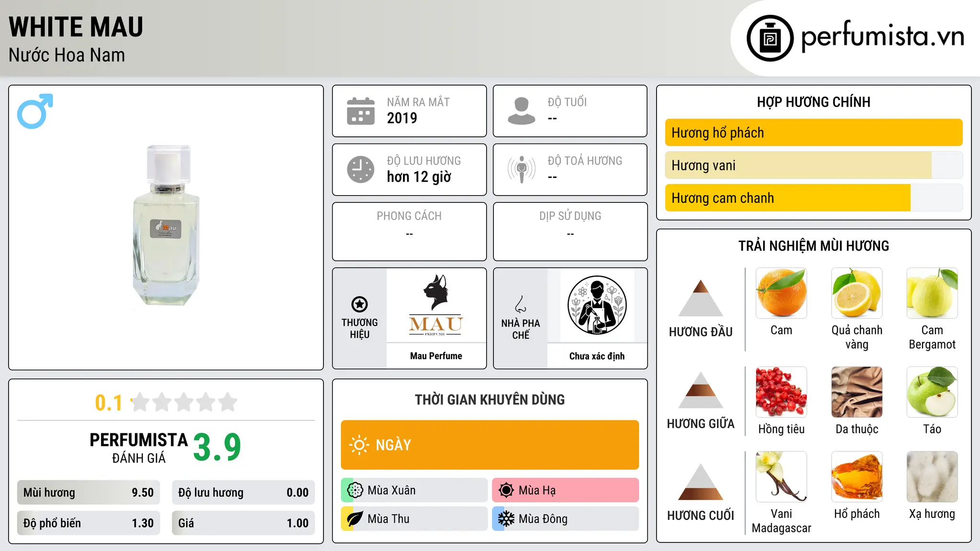Click the clock icon beside Độ lưu hương

coord(361,169)
